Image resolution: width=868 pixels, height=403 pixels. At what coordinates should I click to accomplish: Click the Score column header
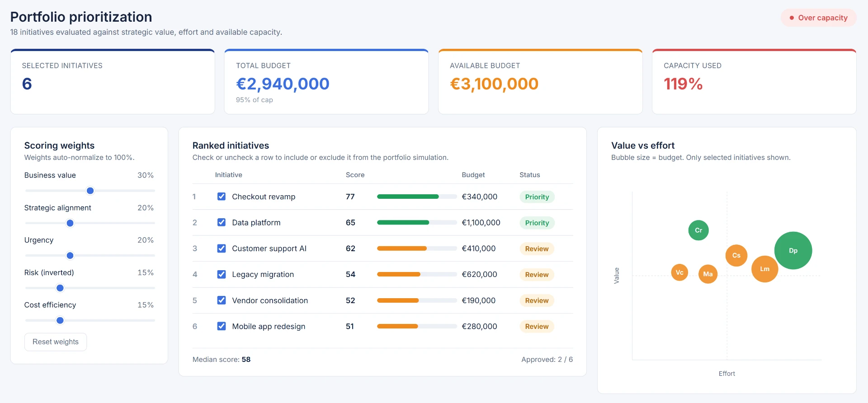[355, 175]
